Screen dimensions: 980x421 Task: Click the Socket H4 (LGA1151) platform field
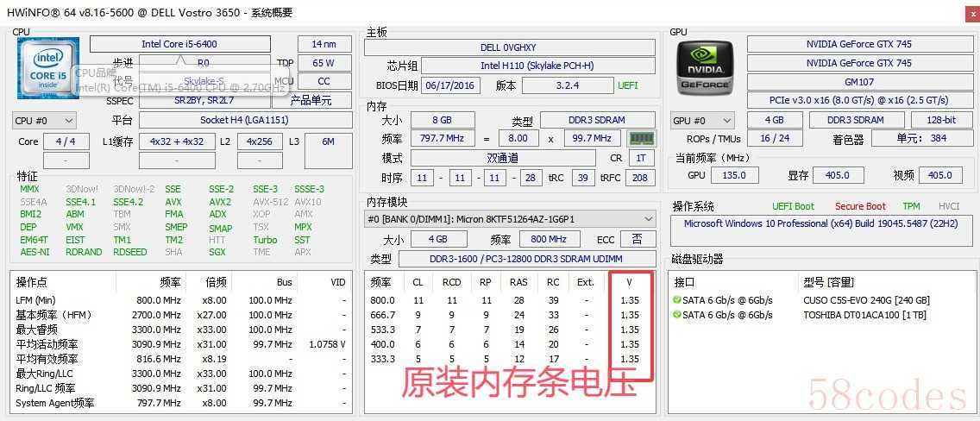(x=244, y=120)
